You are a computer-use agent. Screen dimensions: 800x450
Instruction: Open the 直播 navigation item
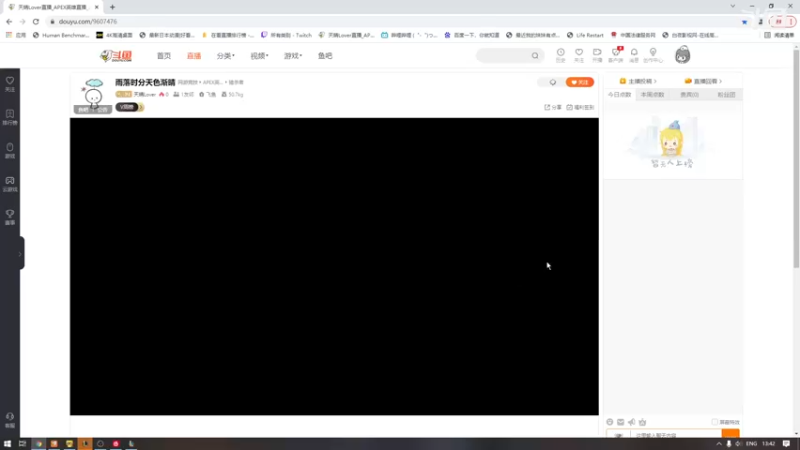coord(194,56)
